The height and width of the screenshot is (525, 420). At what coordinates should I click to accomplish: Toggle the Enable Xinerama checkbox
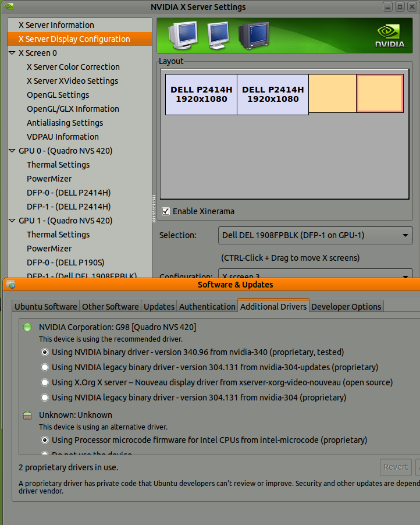click(x=166, y=211)
